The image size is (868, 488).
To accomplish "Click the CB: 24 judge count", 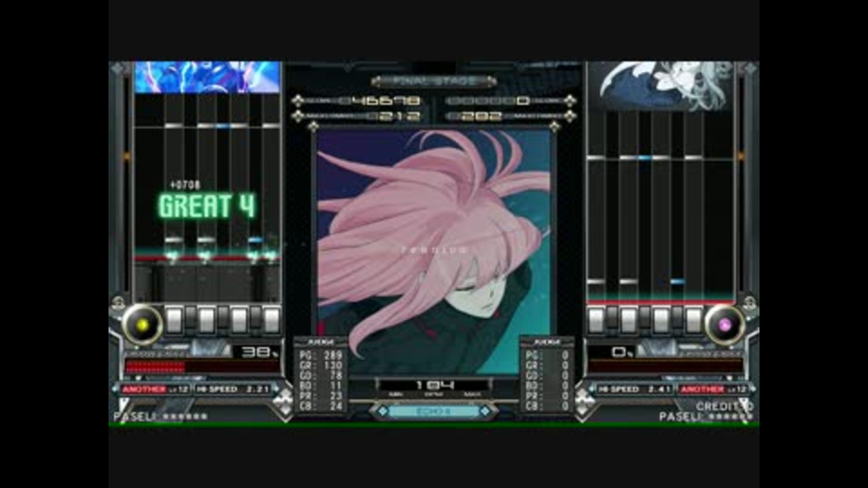I will (320, 406).
